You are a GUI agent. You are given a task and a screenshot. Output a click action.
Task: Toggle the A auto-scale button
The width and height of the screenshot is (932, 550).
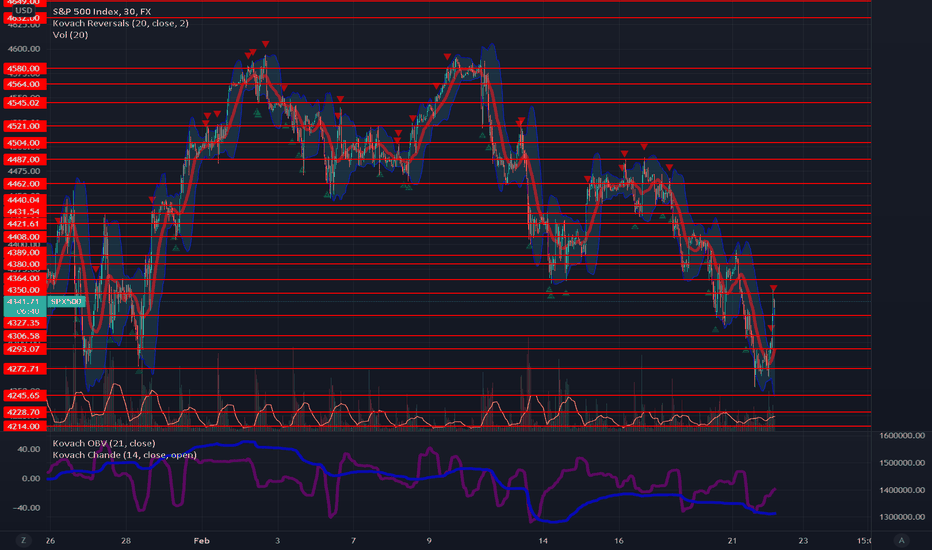902,540
